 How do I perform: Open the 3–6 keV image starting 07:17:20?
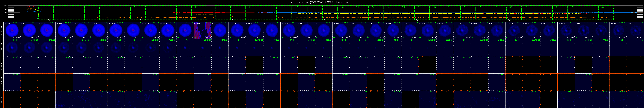click(12, 30)
